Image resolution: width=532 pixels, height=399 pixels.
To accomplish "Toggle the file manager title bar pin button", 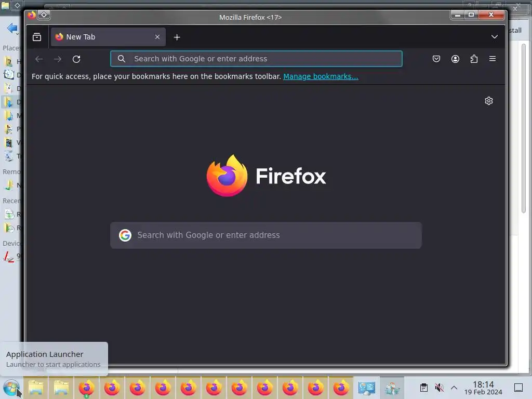I will coord(17,5).
